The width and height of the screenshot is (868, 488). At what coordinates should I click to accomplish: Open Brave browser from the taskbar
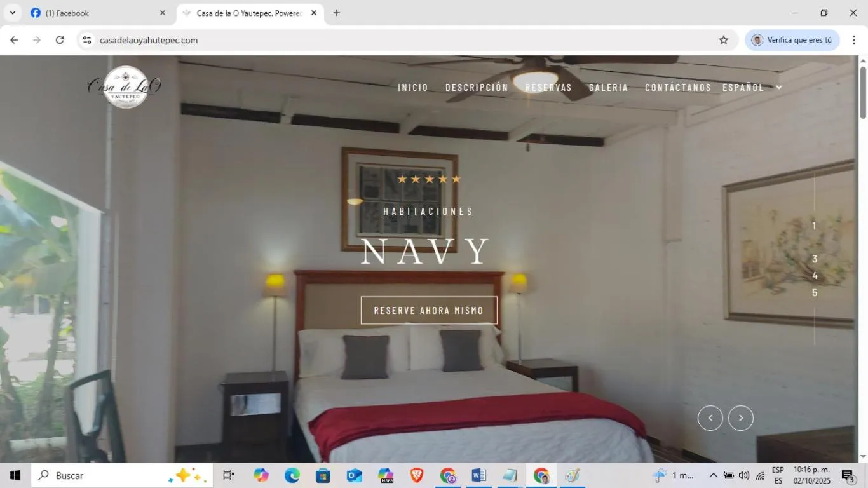click(417, 475)
